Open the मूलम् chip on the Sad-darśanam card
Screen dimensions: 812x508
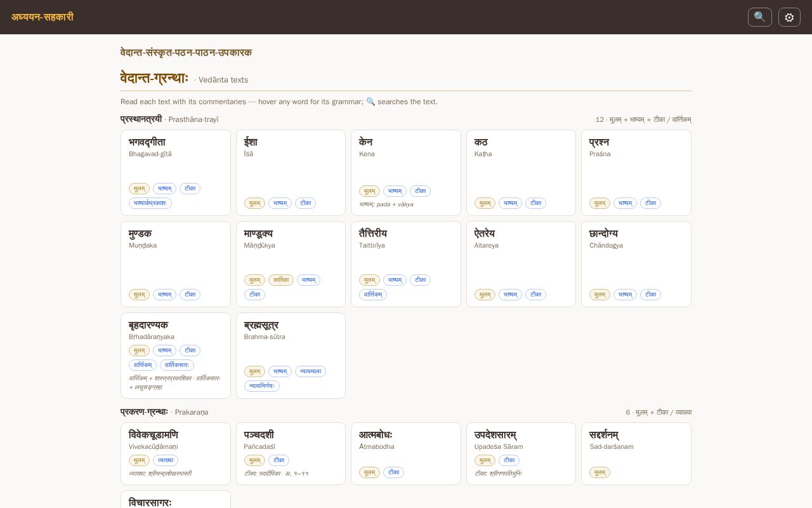(599, 472)
